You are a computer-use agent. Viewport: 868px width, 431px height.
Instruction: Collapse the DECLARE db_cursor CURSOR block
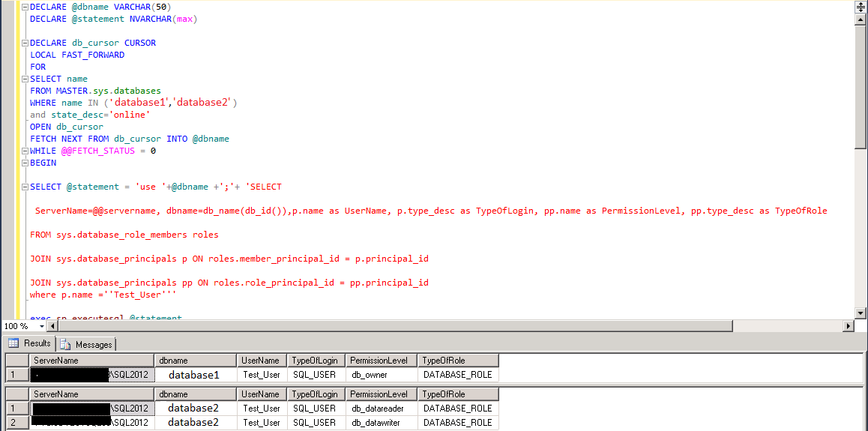(24, 43)
